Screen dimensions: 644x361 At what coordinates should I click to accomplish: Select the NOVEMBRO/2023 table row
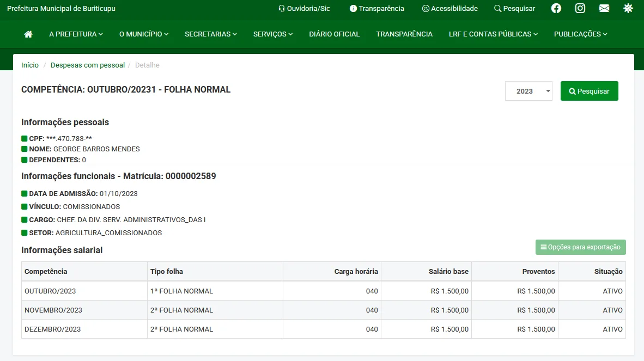tap(53, 310)
